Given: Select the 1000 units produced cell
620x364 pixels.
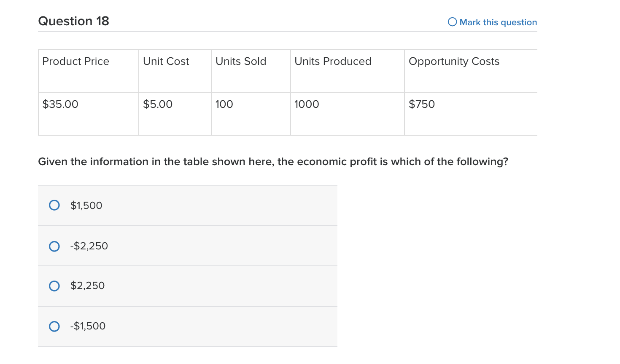Looking at the screenshot, I should (307, 104).
